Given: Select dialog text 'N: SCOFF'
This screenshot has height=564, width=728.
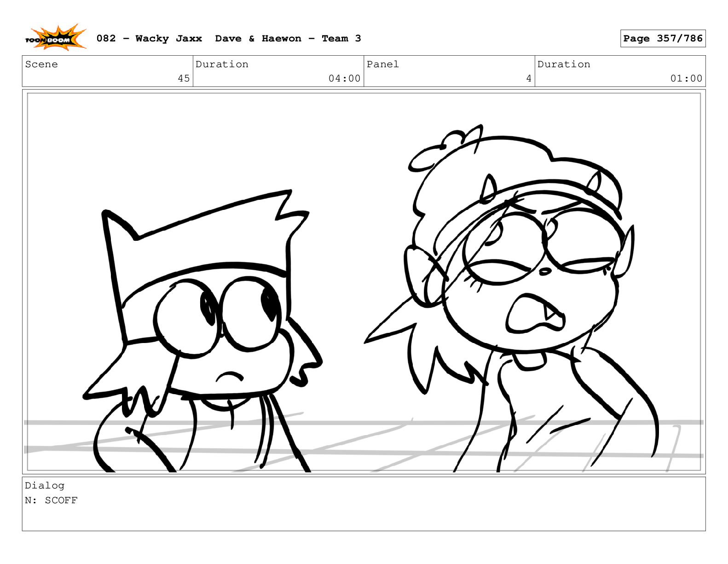Looking at the screenshot, I should point(51,500).
